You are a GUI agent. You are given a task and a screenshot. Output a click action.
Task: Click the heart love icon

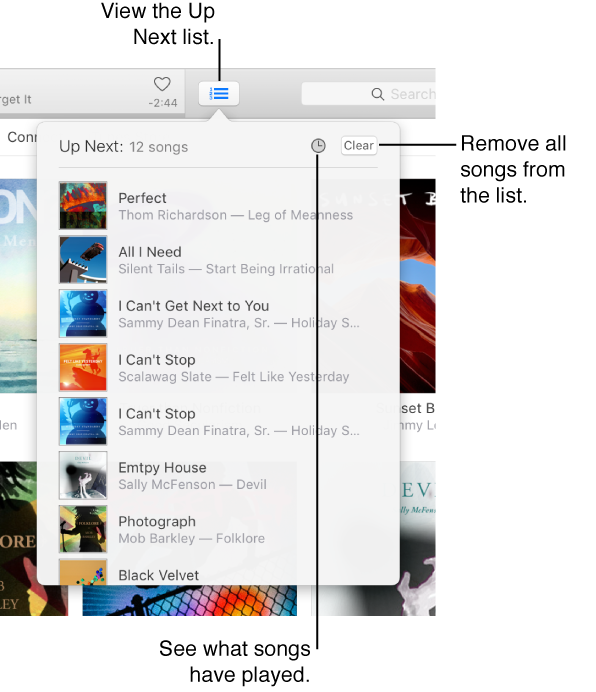point(162,84)
